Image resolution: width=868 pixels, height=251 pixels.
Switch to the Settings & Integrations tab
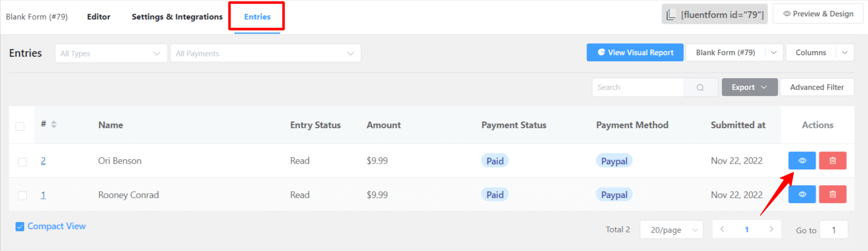tap(177, 17)
